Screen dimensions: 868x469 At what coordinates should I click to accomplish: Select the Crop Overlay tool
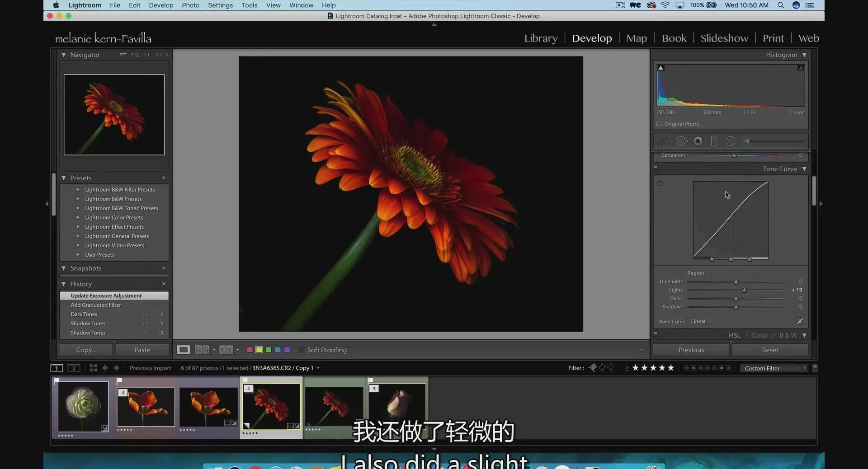pyautogui.click(x=664, y=141)
